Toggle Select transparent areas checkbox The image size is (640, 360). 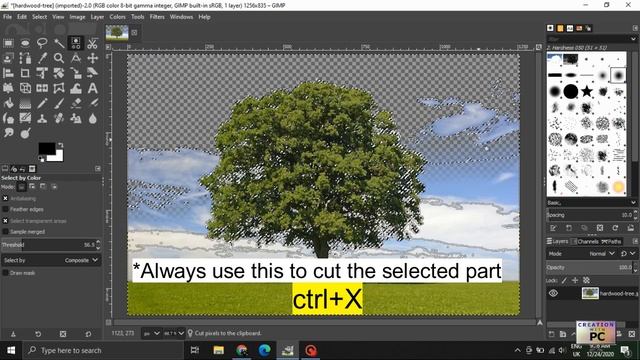click(5, 221)
